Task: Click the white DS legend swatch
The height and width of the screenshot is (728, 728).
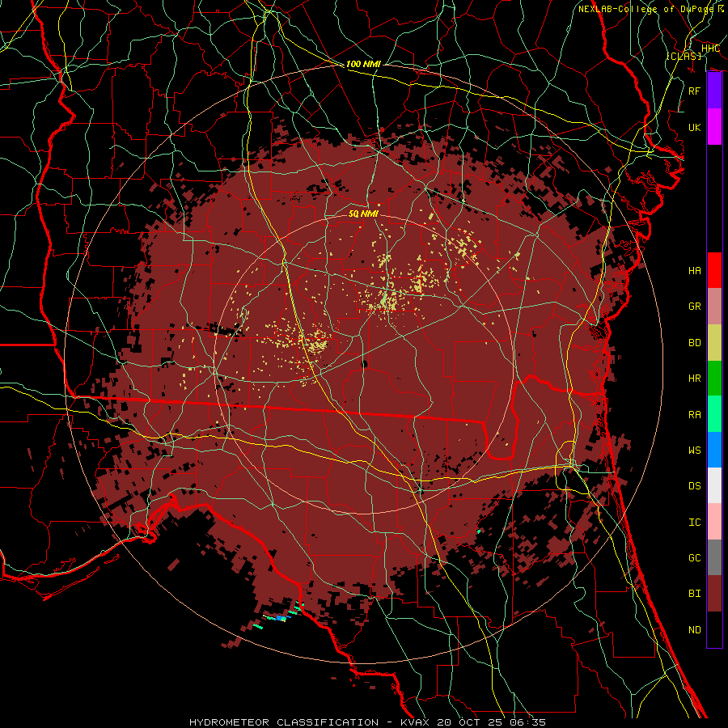Action: click(x=714, y=485)
